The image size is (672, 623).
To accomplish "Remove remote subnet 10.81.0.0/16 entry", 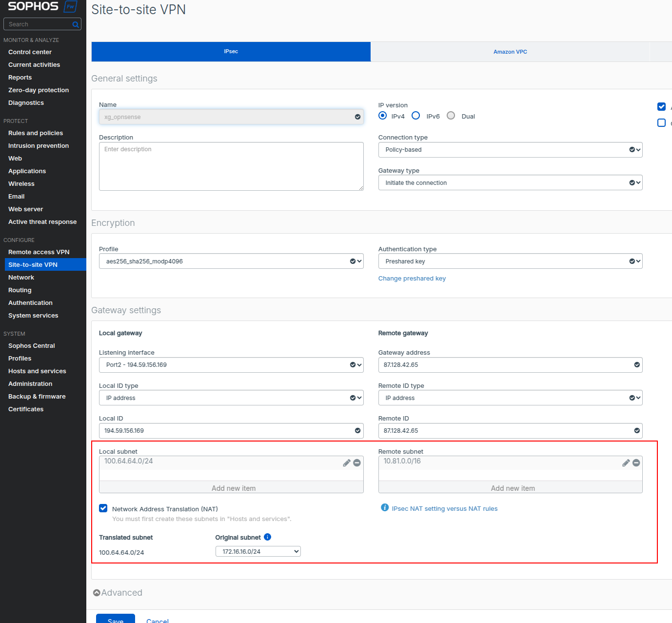I will click(636, 463).
